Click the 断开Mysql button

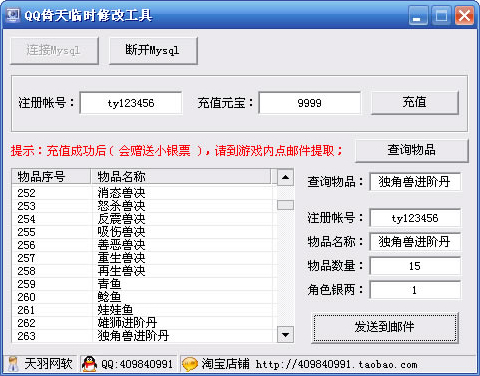[153, 51]
